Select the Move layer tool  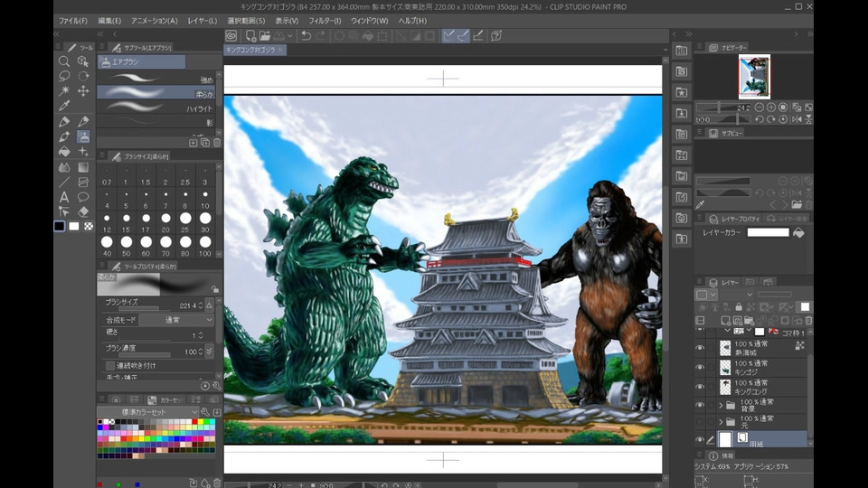coord(83,90)
